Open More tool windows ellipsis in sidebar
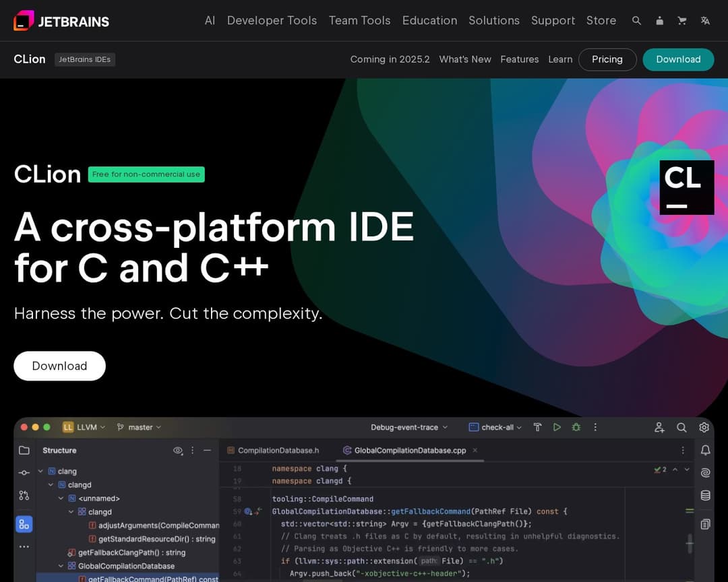Screen dimensions: 728x582 [24, 547]
